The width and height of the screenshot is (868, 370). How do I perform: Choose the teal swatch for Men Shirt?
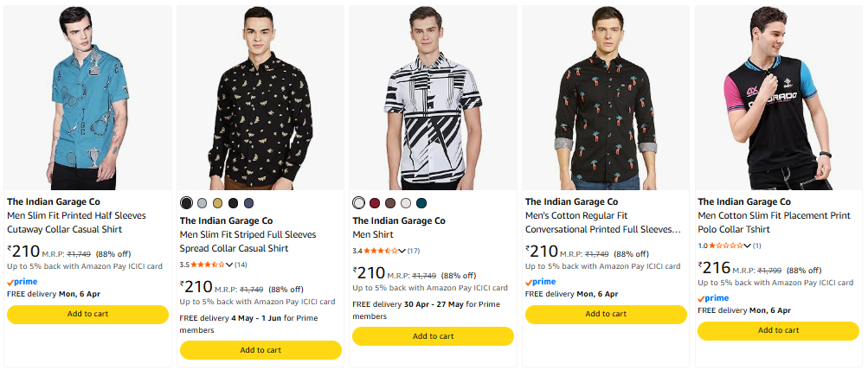421,203
